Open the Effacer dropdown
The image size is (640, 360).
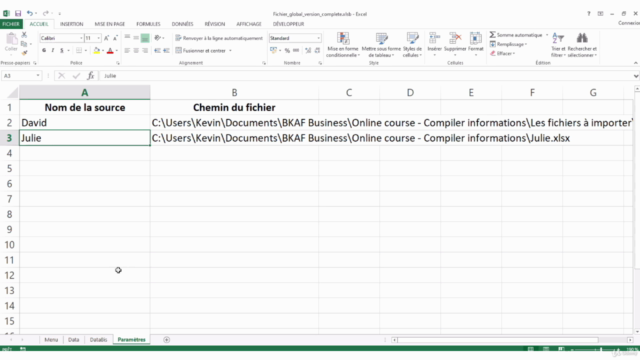[502, 53]
